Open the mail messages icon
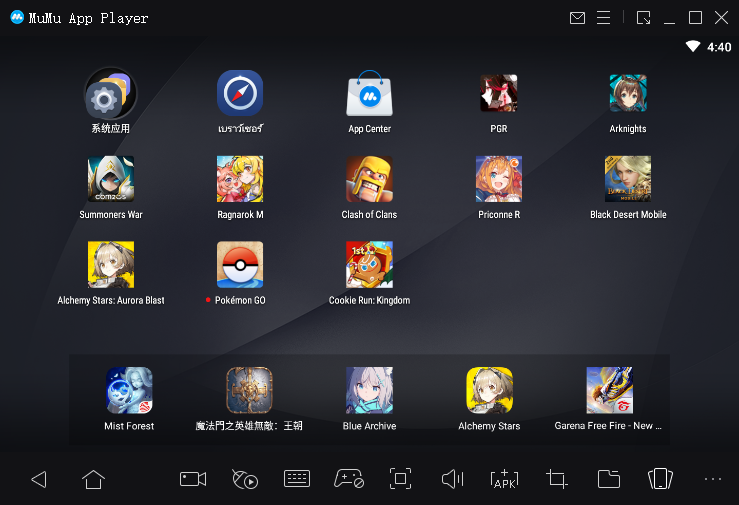This screenshot has width=739, height=505. coord(577,18)
